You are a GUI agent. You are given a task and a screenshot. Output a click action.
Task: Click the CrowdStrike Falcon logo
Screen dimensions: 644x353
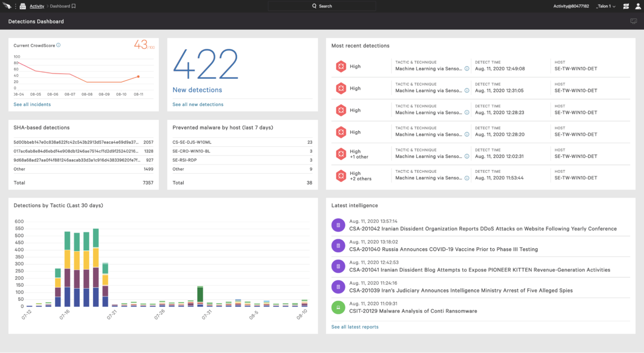(x=7, y=6)
